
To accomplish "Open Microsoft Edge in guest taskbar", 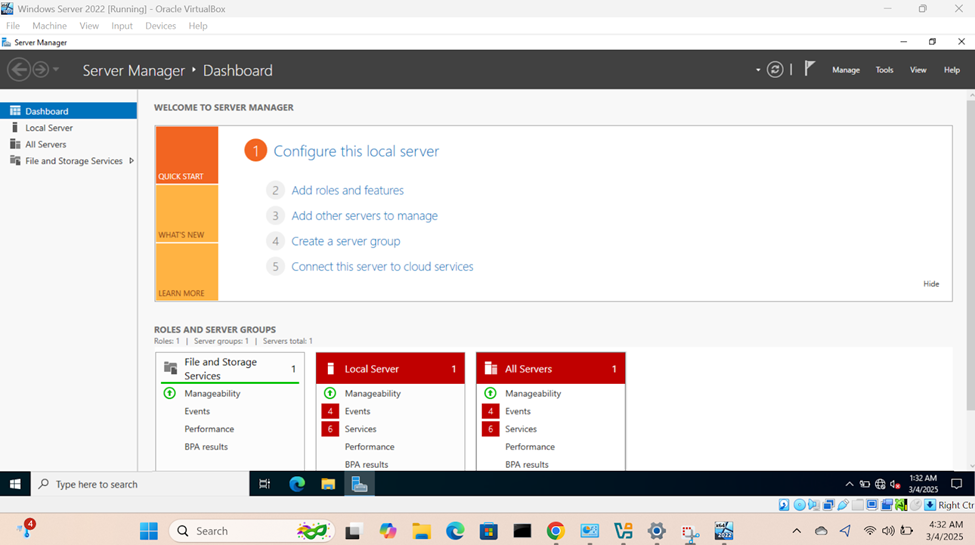I will pos(297,484).
